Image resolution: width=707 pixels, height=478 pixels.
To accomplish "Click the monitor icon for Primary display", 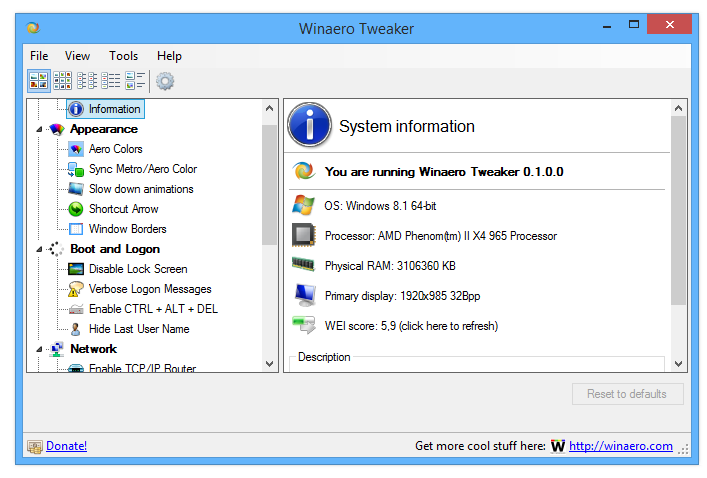I will [305, 295].
